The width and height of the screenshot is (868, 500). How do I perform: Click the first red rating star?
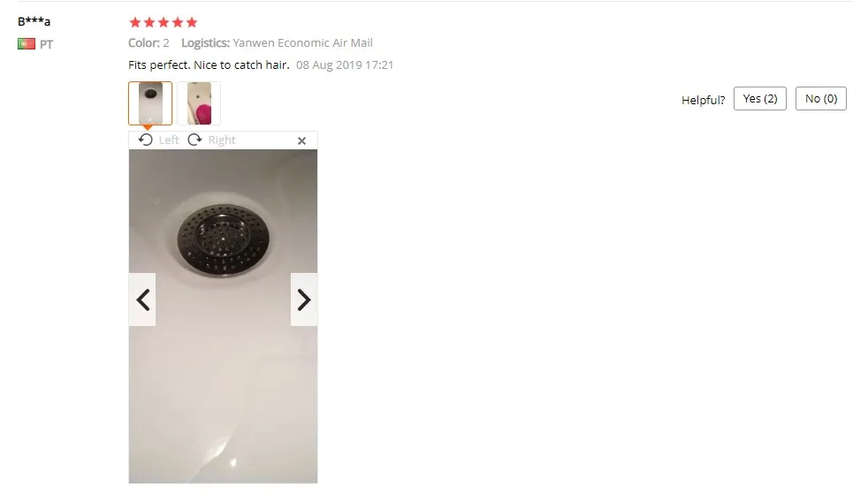[x=134, y=22]
